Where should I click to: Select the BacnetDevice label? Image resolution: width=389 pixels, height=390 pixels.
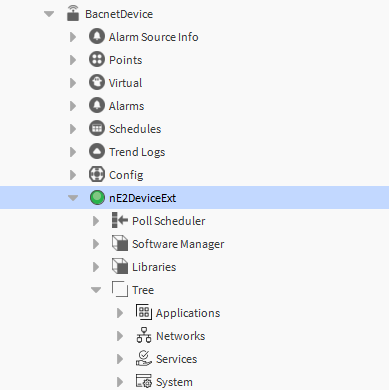click(x=119, y=14)
